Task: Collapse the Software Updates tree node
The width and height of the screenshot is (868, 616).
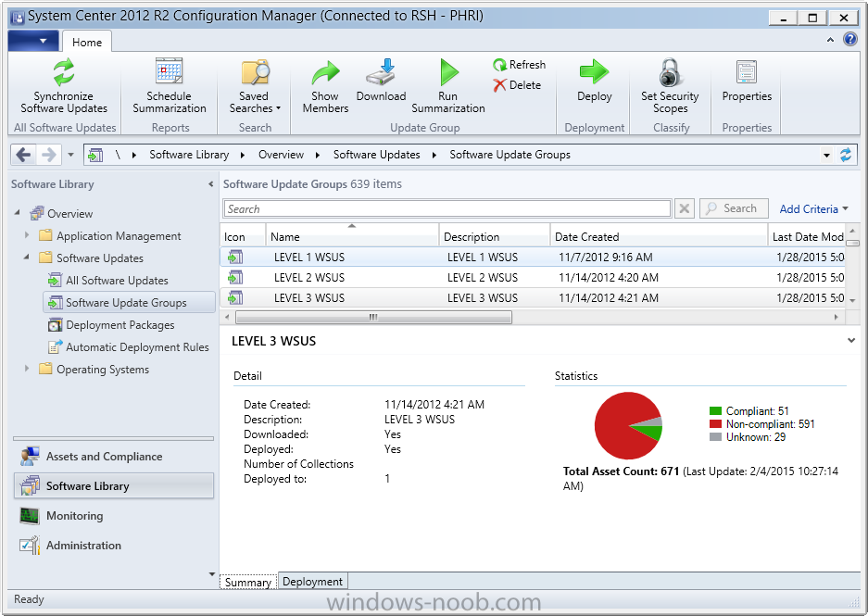Action: coord(27,257)
